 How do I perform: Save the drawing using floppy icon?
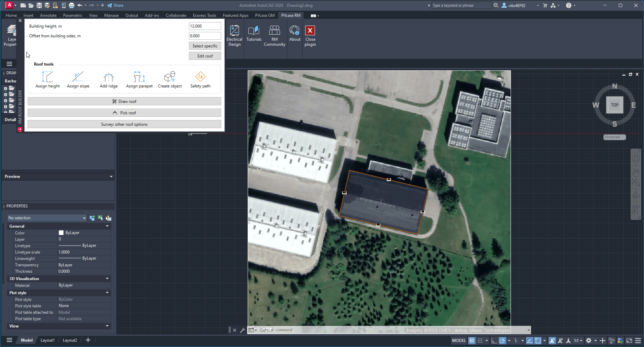[39, 5]
